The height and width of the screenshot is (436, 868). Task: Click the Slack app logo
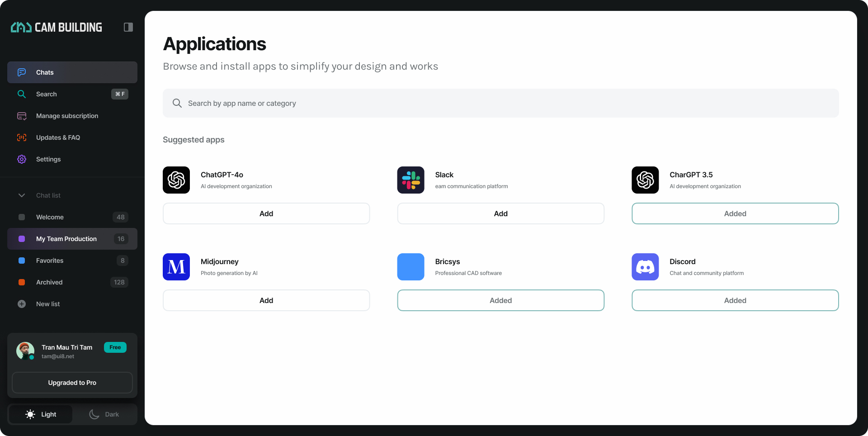[x=411, y=180]
